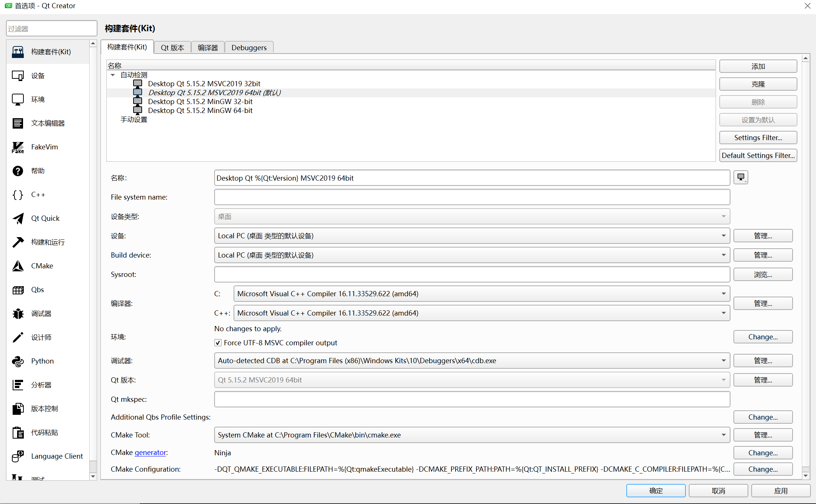816x504 pixels.
Task: Open the CMake settings category icon
Action: [18, 266]
